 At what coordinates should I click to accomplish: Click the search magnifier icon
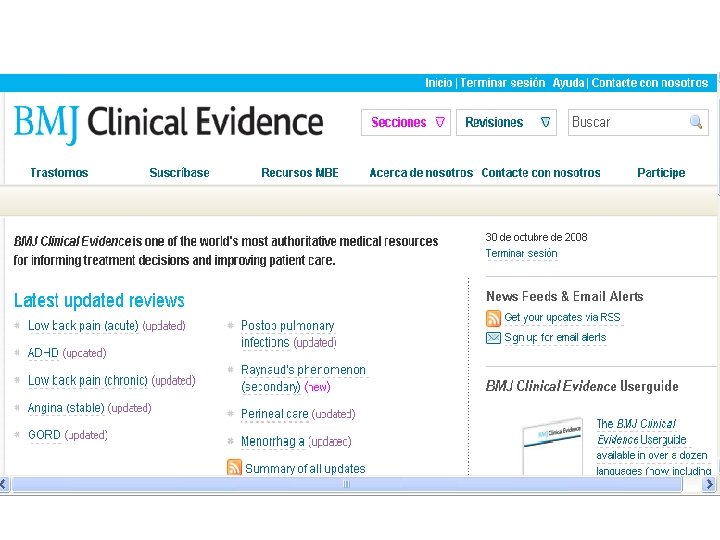click(x=696, y=122)
